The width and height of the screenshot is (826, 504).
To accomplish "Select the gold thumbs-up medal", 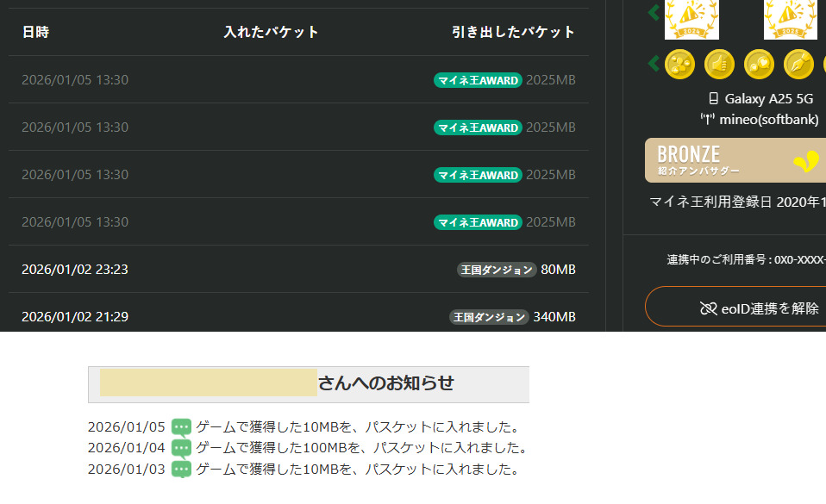I will point(719,64).
